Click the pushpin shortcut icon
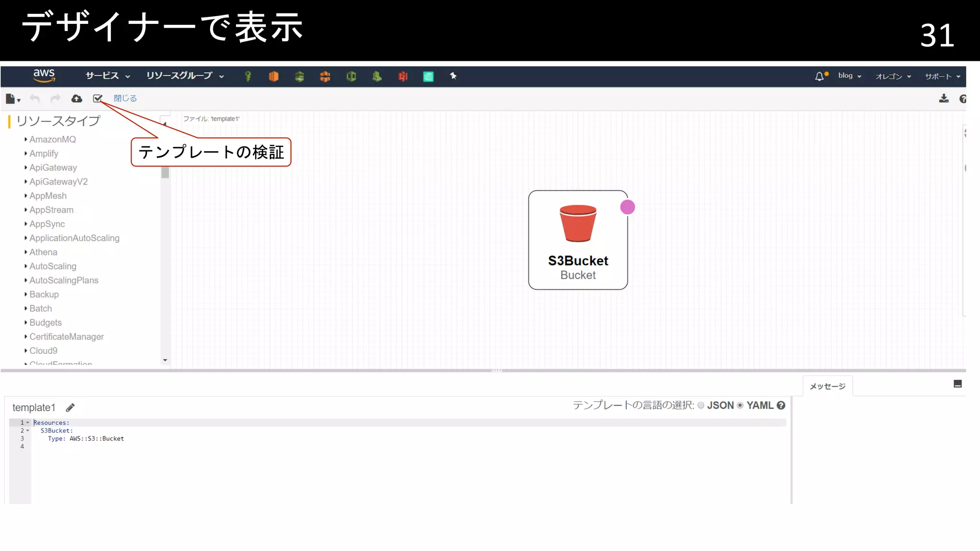This screenshot has height=551, width=980. 453,76
